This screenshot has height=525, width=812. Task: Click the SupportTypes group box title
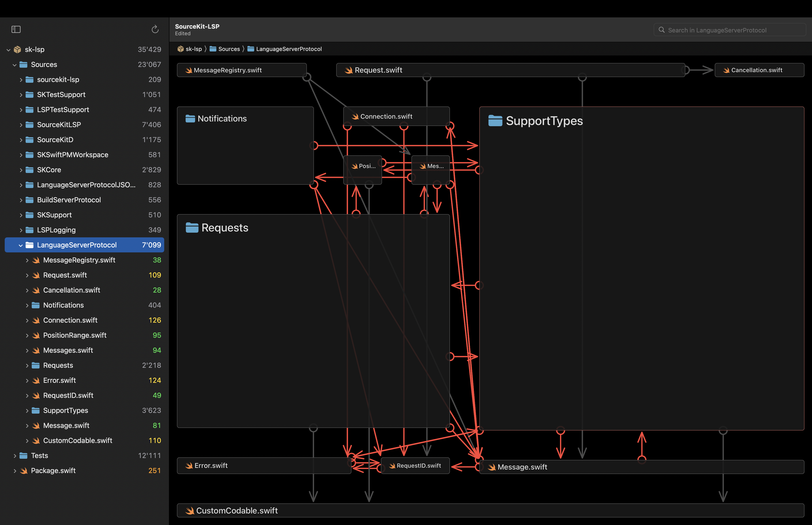544,121
